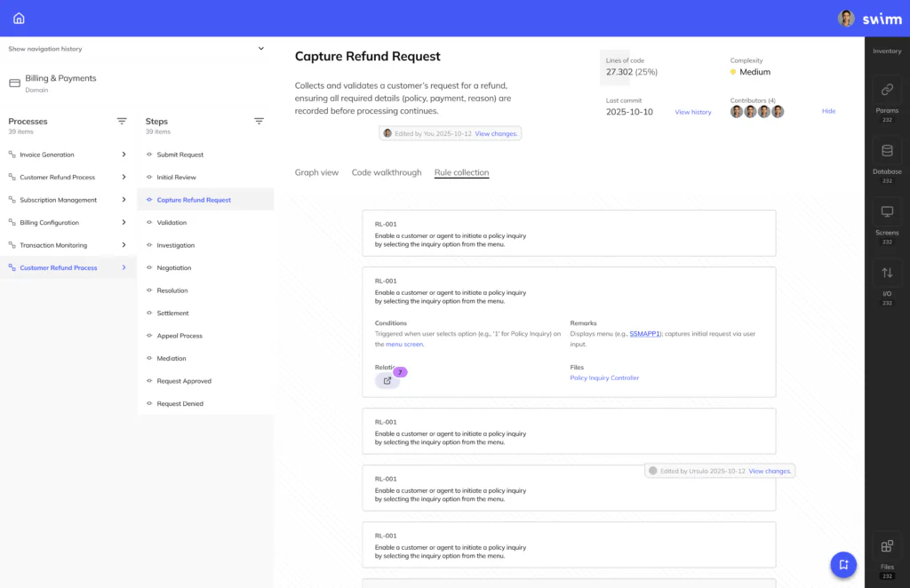
Task: Expand the Subscription Management process
Action: click(124, 200)
